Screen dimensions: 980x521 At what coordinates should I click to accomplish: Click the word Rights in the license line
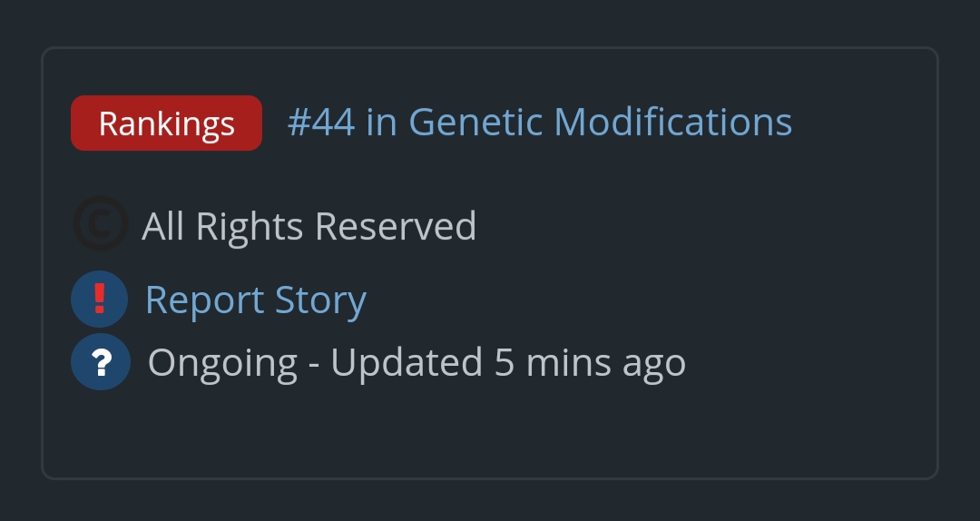[x=250, y=226]
